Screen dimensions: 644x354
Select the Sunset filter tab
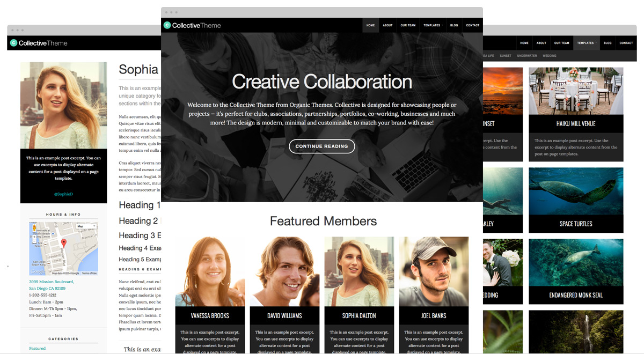pyautogui.click(x=506, y=56)
